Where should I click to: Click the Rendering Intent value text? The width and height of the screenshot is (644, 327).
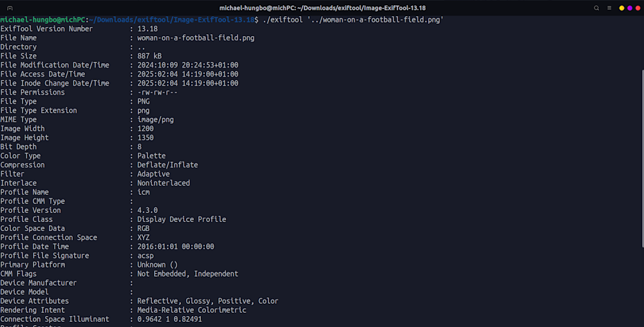click(x=192, y=310)
